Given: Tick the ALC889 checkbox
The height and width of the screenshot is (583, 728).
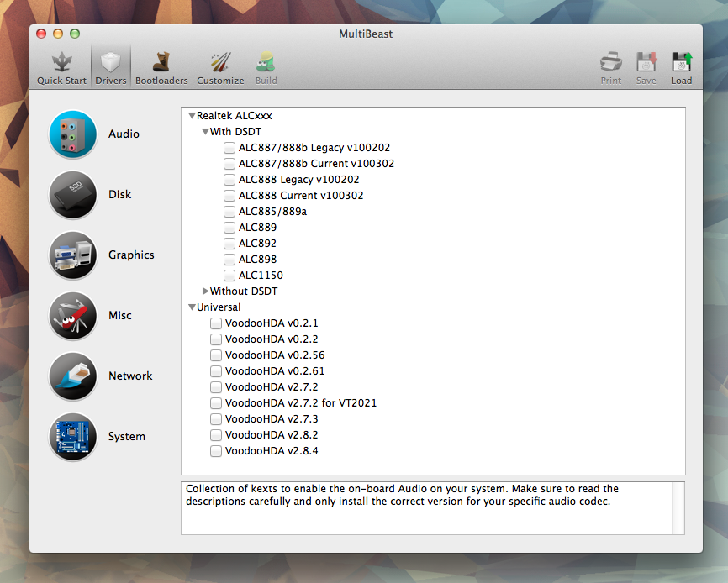Looking at the screenshot, I should [229, 228].
